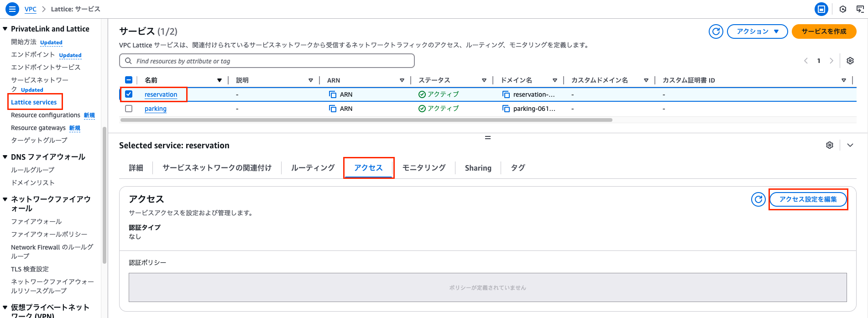Toggle the select-all services checkbox
The height and width of the screenshot is (318, 868).
129,80
